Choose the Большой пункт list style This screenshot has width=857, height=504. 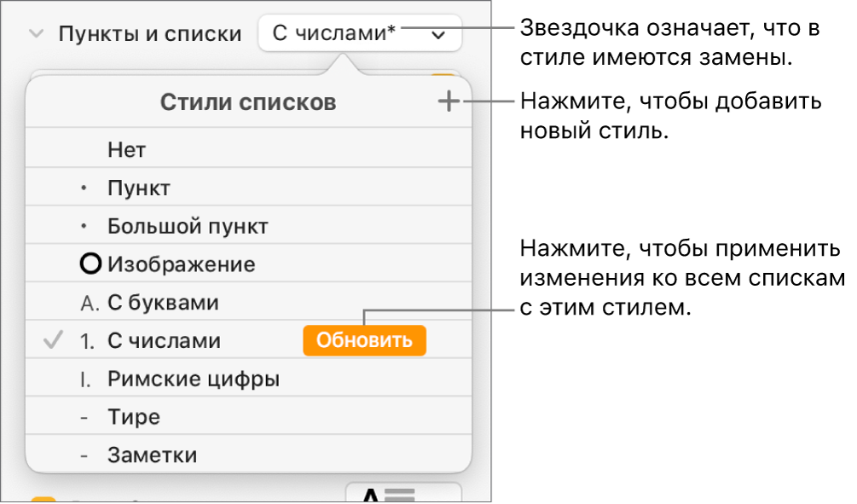coord(249,225)
